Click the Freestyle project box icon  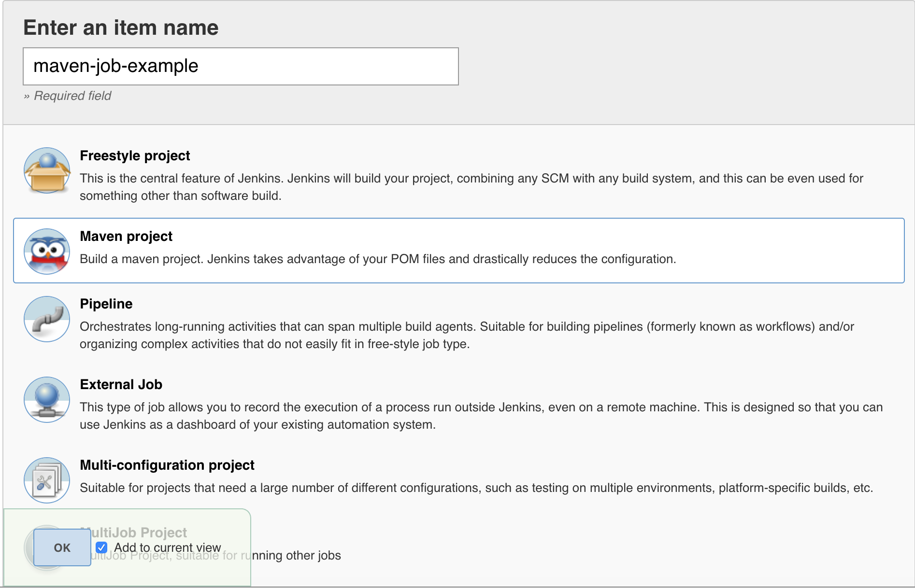[47, 170]
